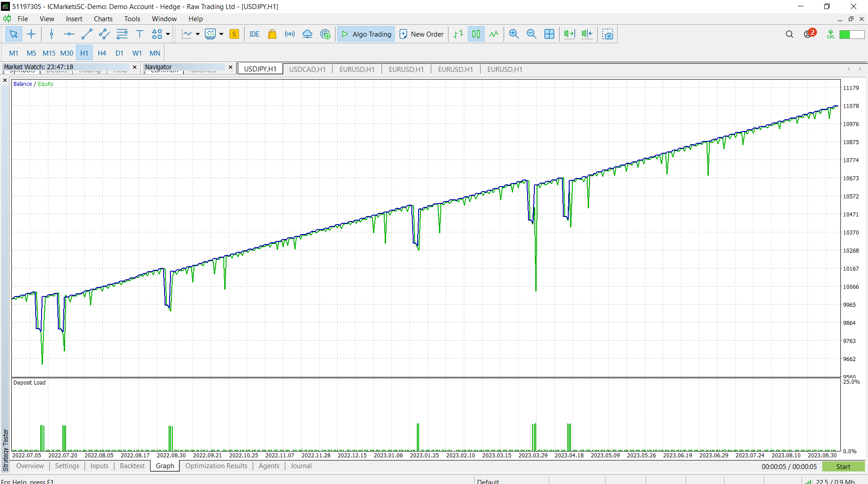Viewport: 868px width, 484px height.
Task: Select the Horizontal Line drawing tool
Action: pyautogui.click(x=69, y=34)
